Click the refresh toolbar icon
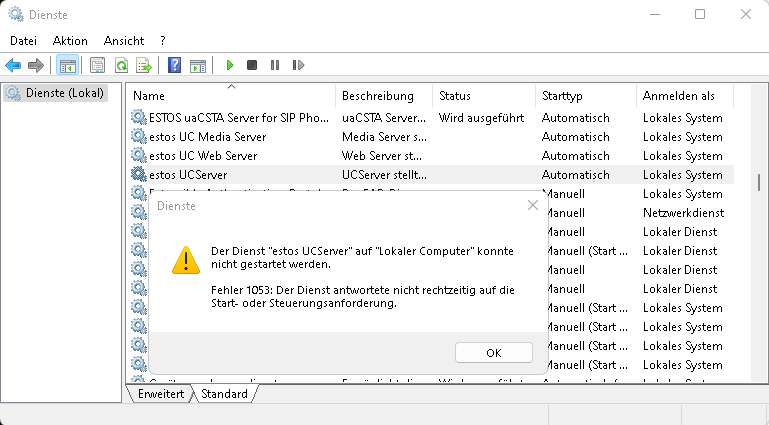 [x=121, y=66]
